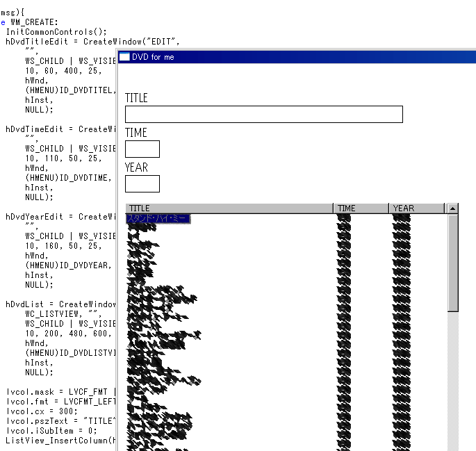
Task: Click the hDvdYearEdit code line
Action: (x=60, y=217)
